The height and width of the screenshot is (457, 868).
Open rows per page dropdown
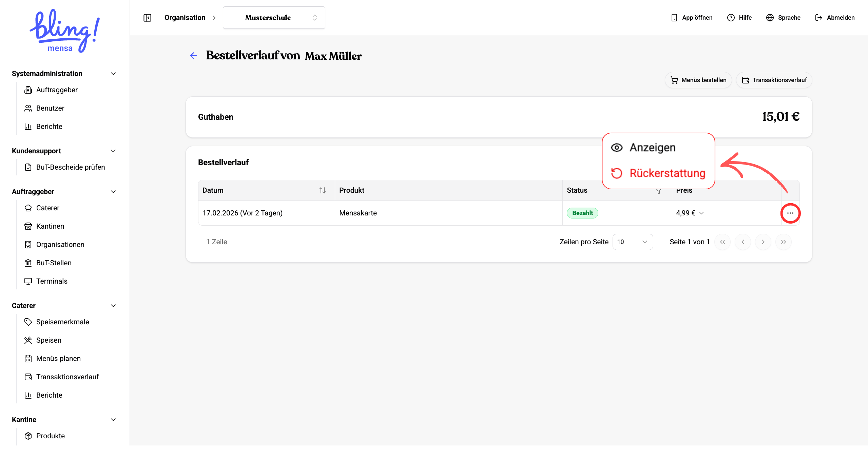point(632,242)
